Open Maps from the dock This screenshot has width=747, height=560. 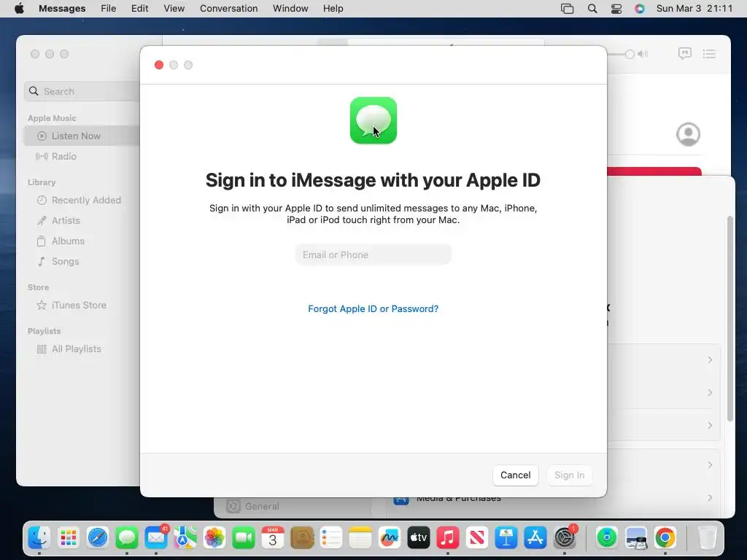(185, 538)
